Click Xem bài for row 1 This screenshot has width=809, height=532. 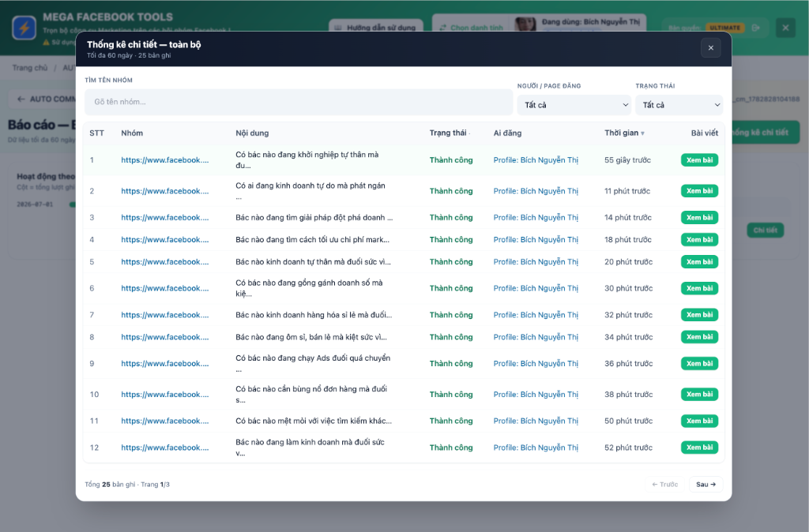click(x=700, y=160)
